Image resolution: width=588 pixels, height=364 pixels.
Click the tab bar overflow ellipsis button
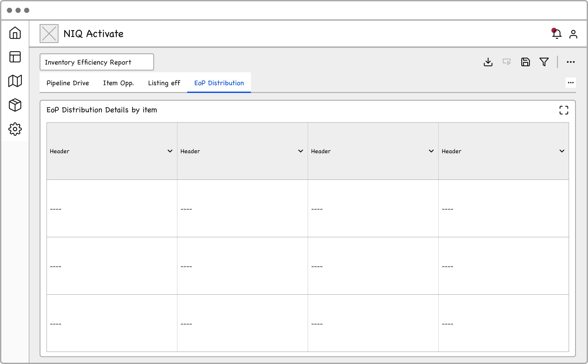click(571, 83)
